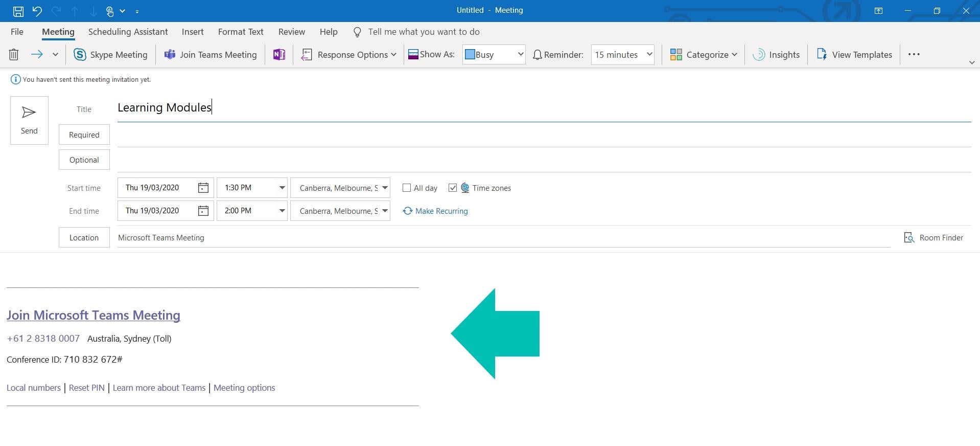Switch to the Scheduling Assistant tab

[128, 32]
